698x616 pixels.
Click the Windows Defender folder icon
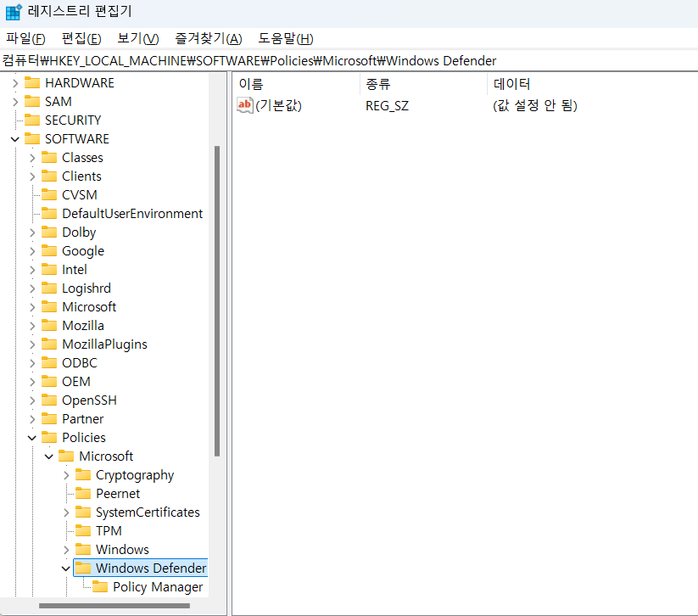(x=83, y=568)
